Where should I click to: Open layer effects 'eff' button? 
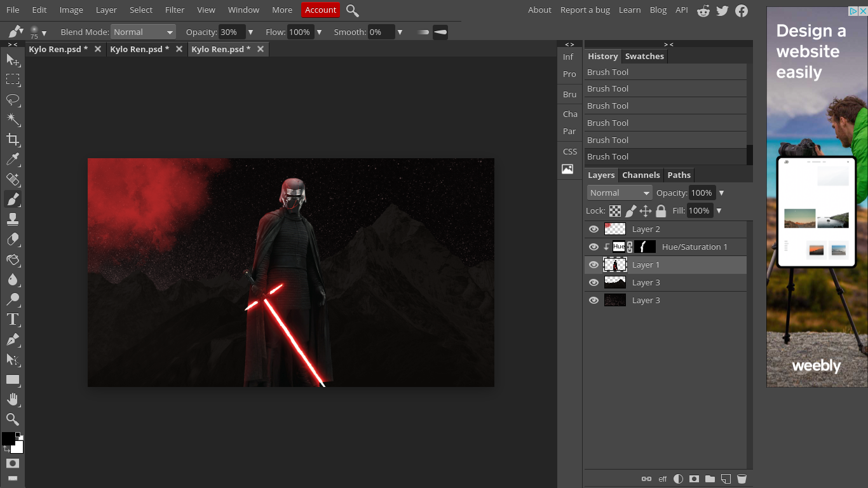point(663,479)
